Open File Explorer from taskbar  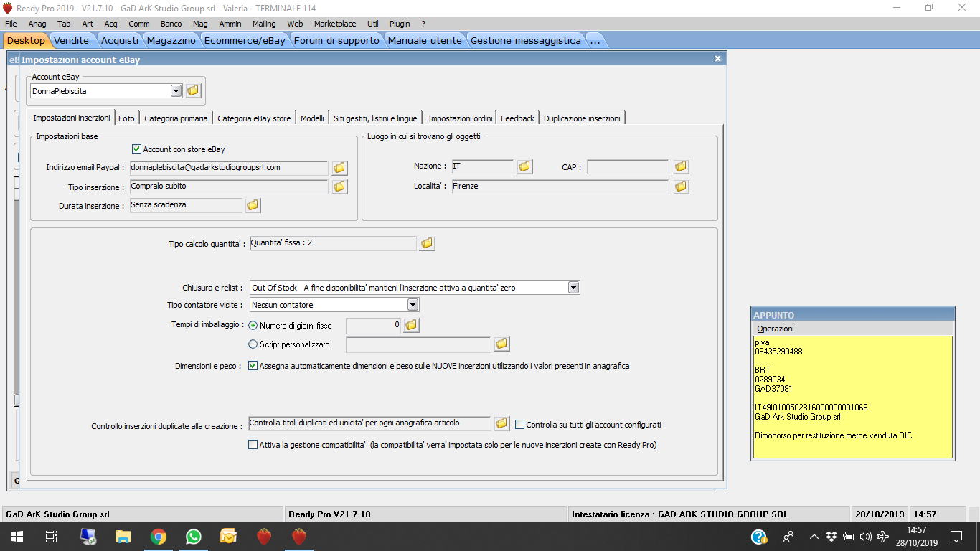point(123,536)
